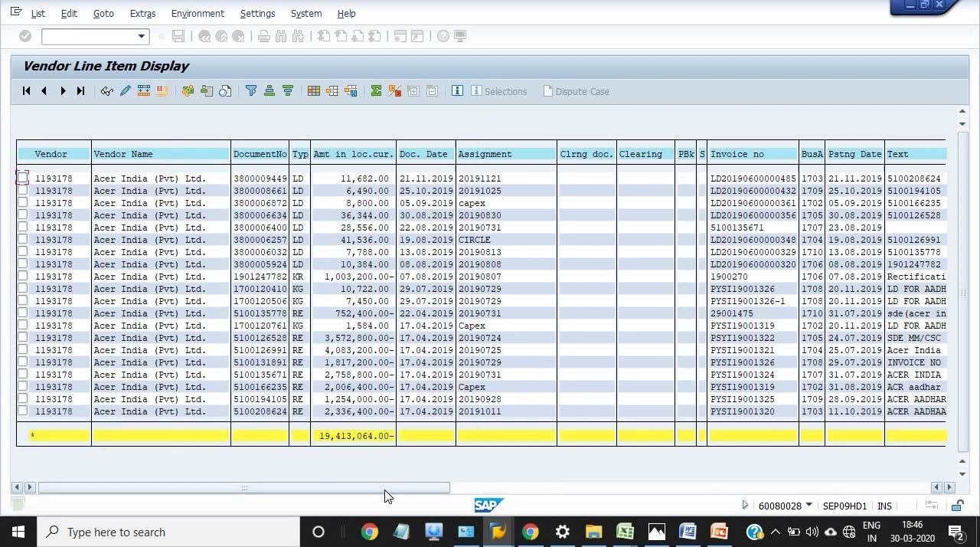980x547 pixels.
Task: Tick checkbox for document 1700120410 row
Action: point(23,288)
